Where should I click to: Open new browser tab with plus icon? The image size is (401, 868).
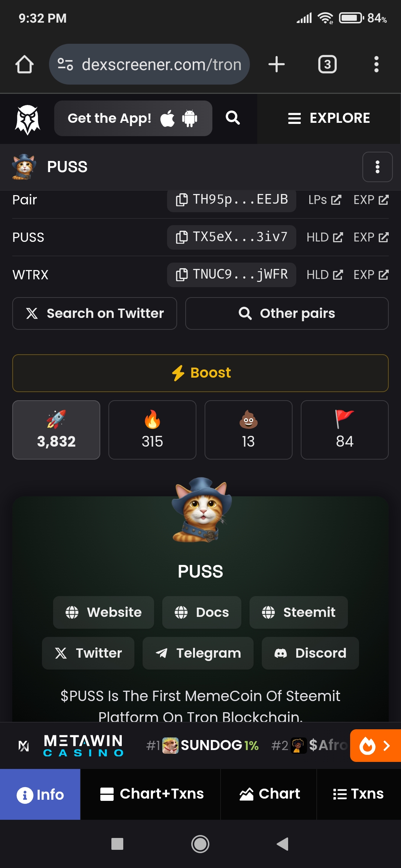click(277, 64)
